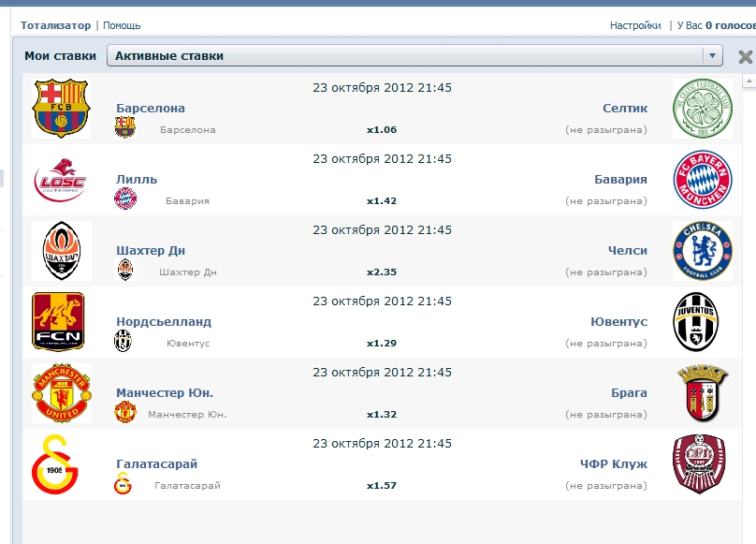Click the Braga club crest
The height and width of the screenshot is (544, 756).
coord(703,393)
